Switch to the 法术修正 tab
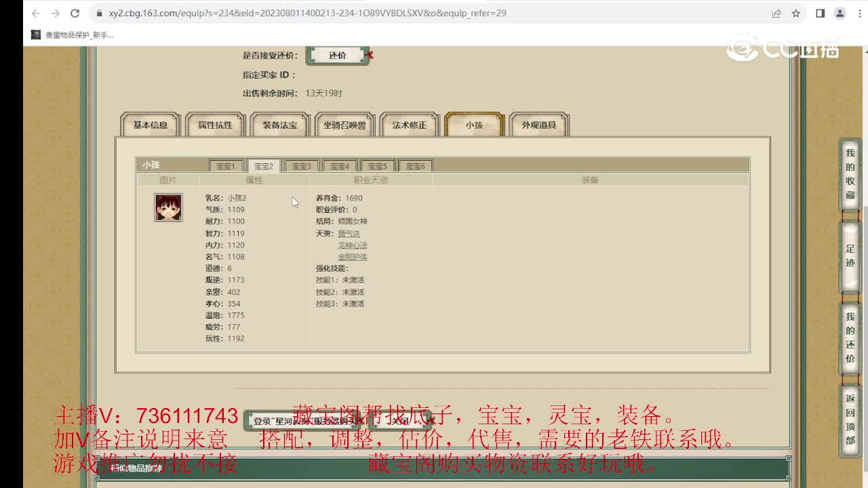Screen dimensions: 868x488 coord(409,125)
